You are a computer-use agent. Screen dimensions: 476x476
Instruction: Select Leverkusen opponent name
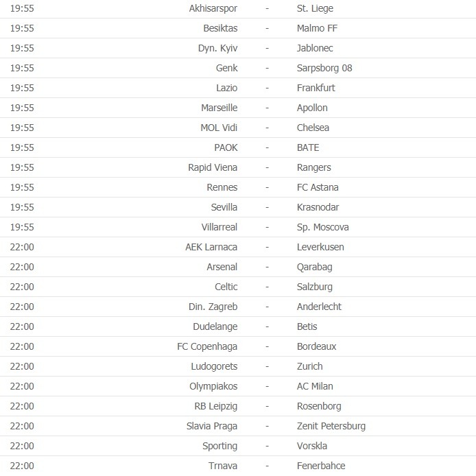coord(320,247)
